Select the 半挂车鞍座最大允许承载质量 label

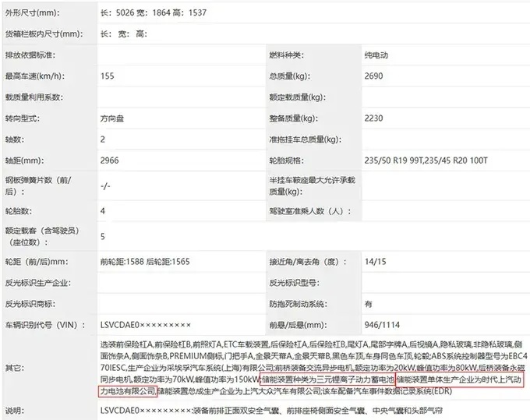coord(312,185)
